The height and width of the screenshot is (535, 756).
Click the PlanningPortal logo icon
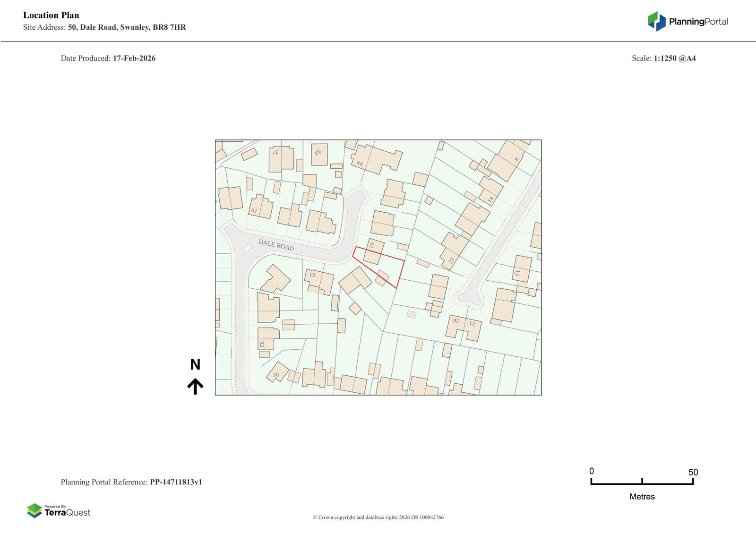point(656,21)
